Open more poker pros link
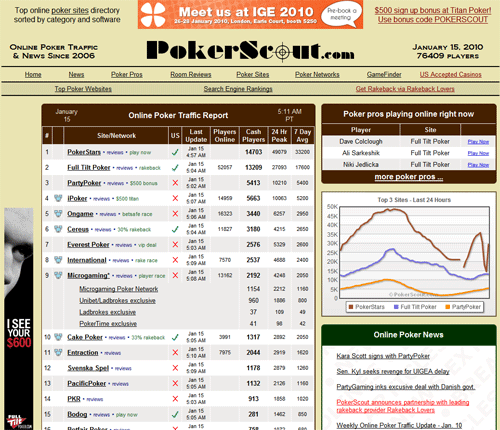The height and width of the screenshot is (430, 500). [409, 177]
